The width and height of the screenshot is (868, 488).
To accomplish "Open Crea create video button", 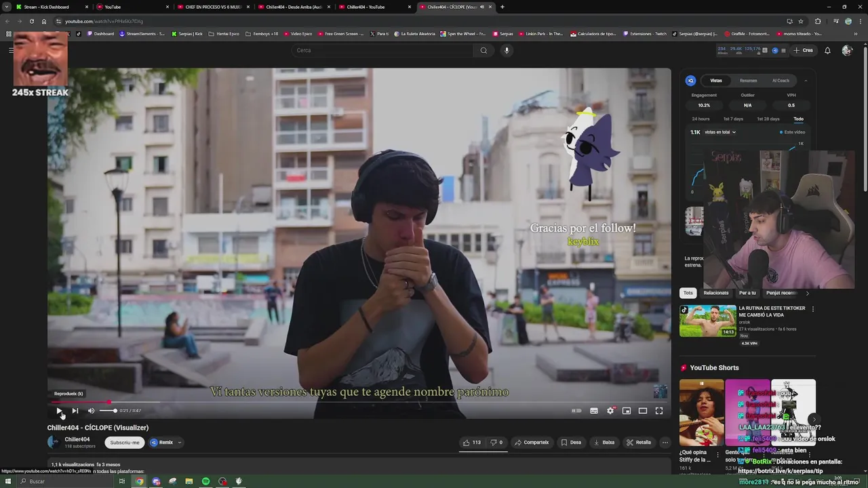I will click(x=803, y=50).
